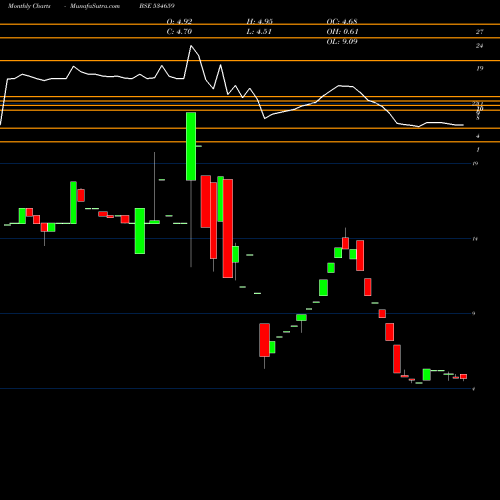
Task: Click the "H: 4.95" high value
Action: [x=260, y=22]
